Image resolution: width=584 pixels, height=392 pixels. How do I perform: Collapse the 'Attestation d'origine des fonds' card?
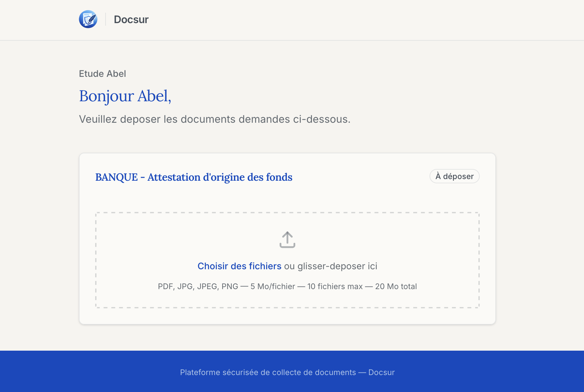pyautogui.click(x=194, y=177)
